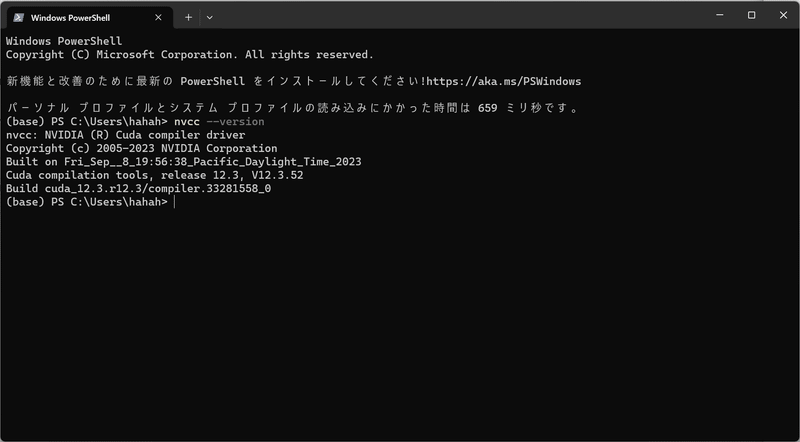The image size is (800, 442).
Task: Click the Copyright 2005-2023 NVIDIA Corporation line
Action: pos(141,149)
